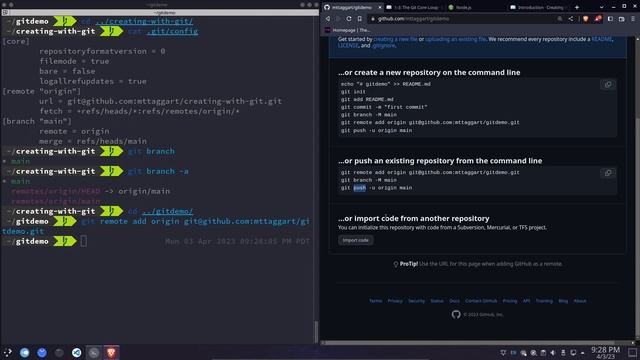The height and width of the screenshot is (360, 640).
Task: Click the padlock site info icon
Action: (x=373, y=19)
